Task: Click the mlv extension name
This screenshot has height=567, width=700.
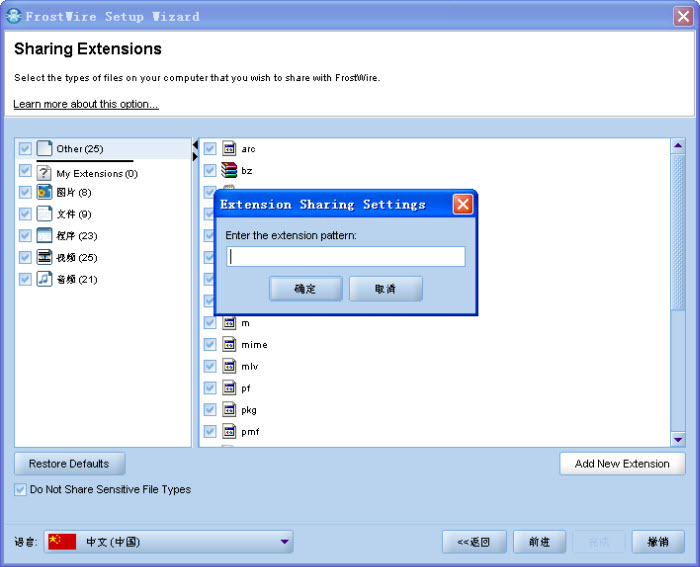Action: point(250,367)
